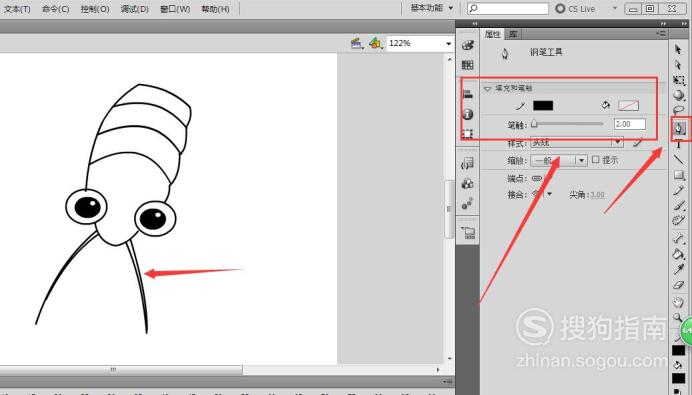692x395 pixels.
Task: Open the Project panel icon
Action: click(468, 233)
